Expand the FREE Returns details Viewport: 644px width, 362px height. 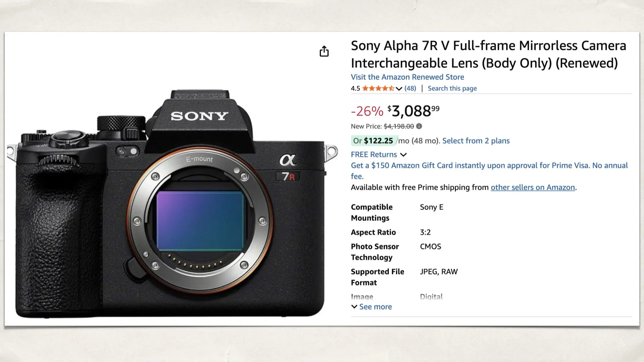tap(374, 155)
